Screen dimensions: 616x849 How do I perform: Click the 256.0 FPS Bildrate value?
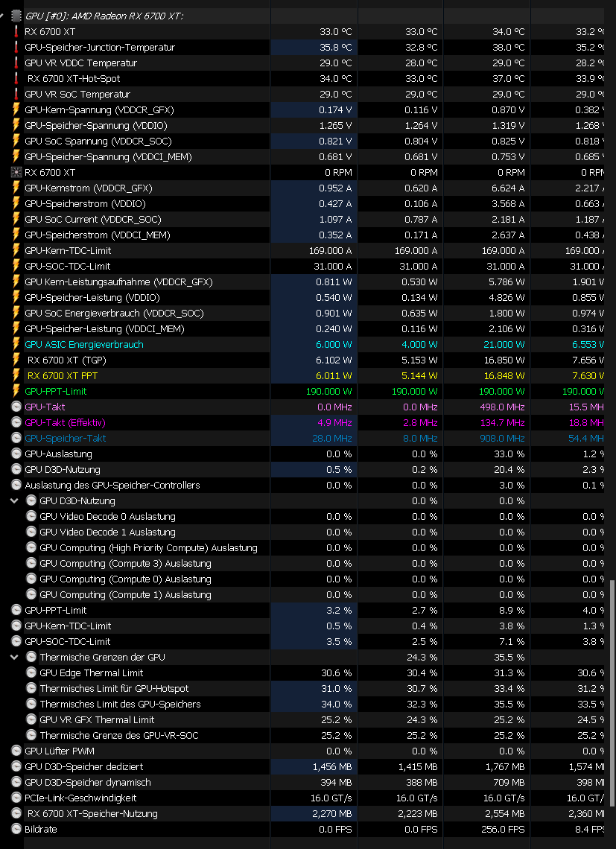point(503,830)
